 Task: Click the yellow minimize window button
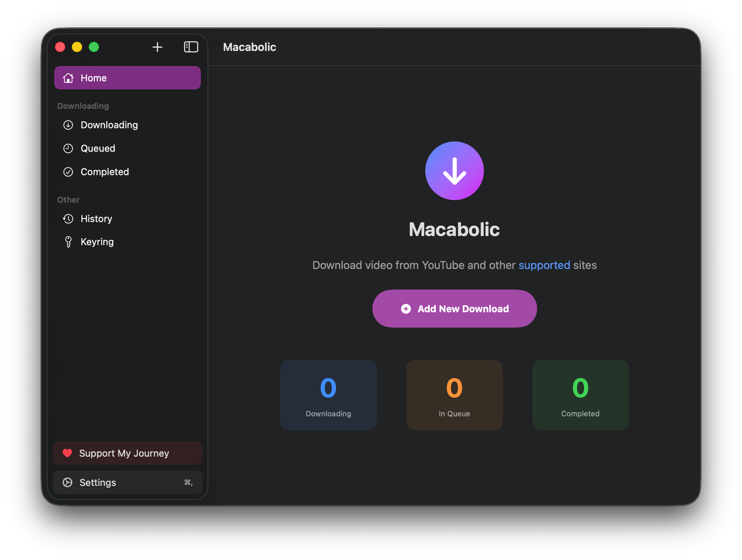pyautogui.click(x=77, y=47)
